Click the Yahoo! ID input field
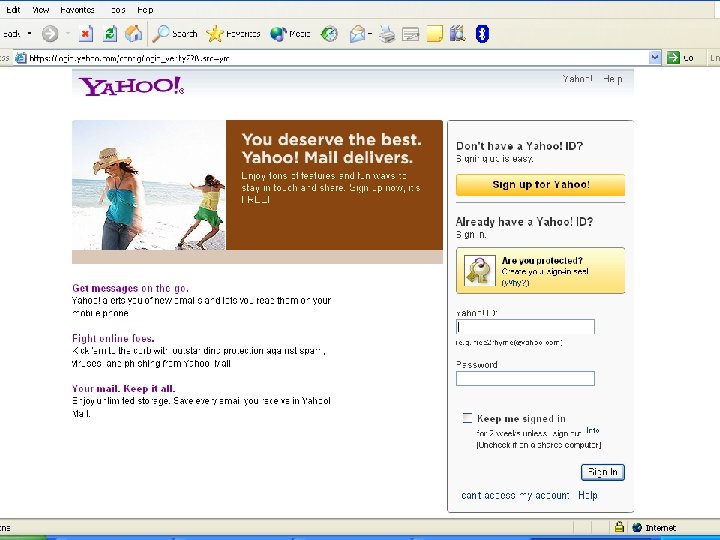Image resolution: width=720 pixels, height=540 pixels. click(525, 326)
